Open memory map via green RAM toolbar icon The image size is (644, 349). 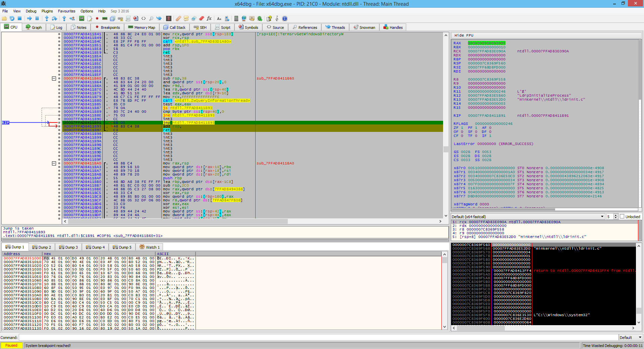[x=105, y=18]
